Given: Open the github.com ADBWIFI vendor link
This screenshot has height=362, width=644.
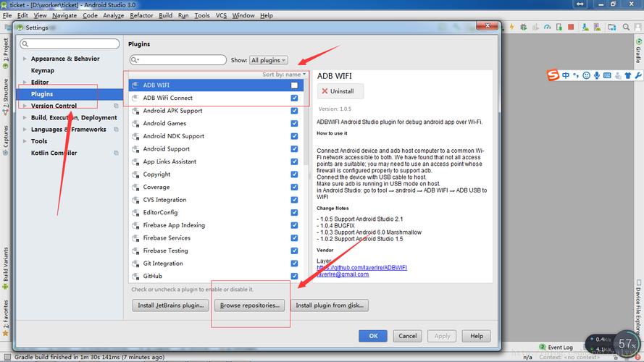Looking at the screenshot, I should [x=361, y=268].
